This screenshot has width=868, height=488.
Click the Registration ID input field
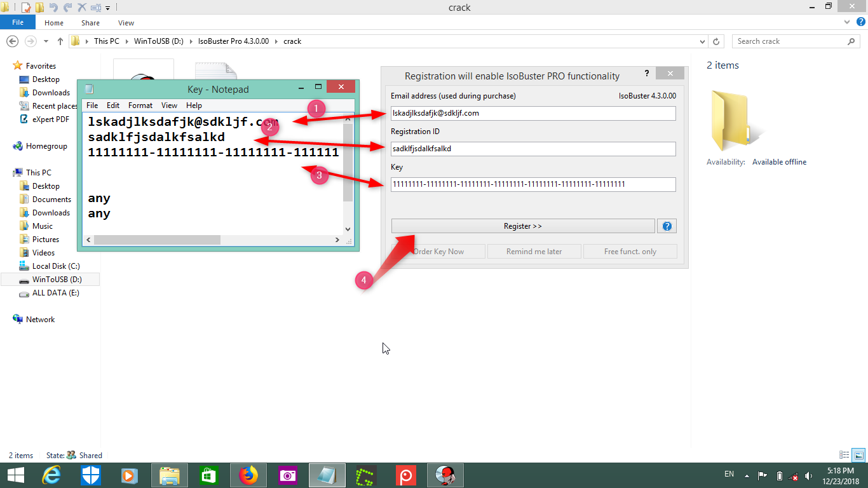533,149
